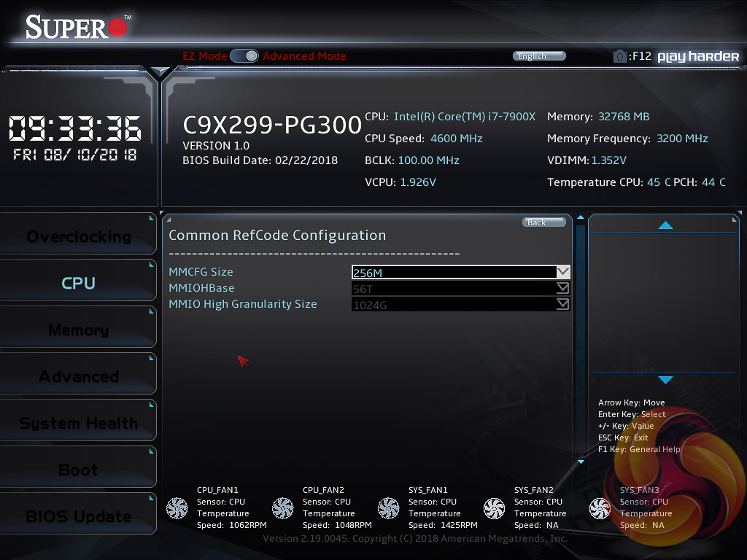Click the play harder logo
This screenshot has width=747, height=560.
point(698,57)
